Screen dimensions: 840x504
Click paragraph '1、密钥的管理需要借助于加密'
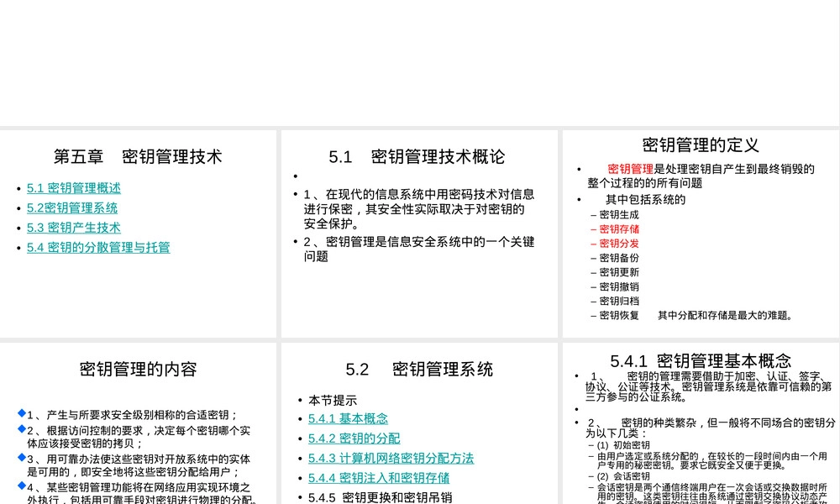(709, 386)
